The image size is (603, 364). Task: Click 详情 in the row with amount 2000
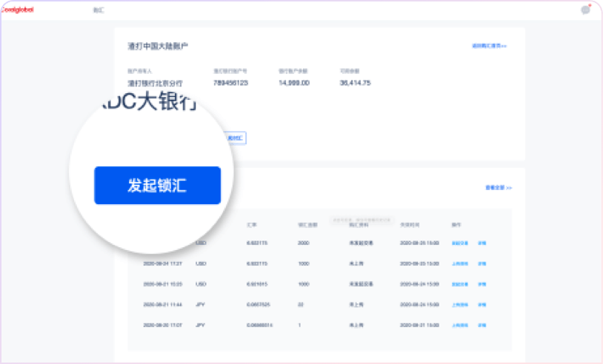(x=482, y=243)
